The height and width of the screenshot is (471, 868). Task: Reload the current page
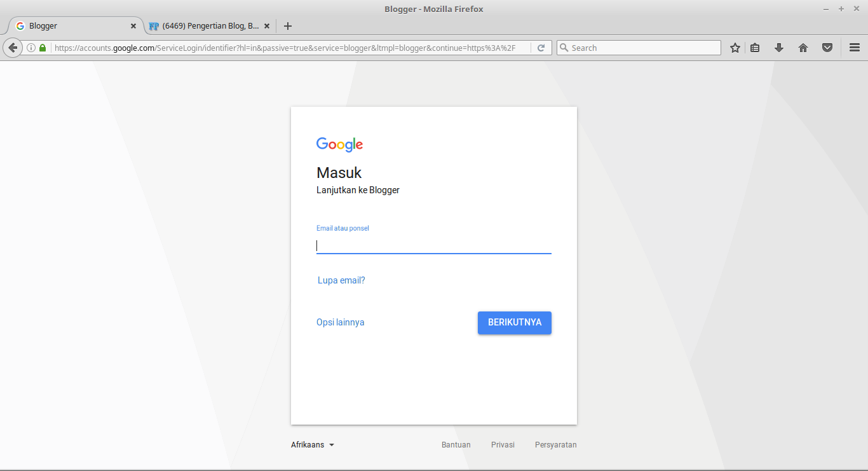pyautogui.click(x=541, y=48)
